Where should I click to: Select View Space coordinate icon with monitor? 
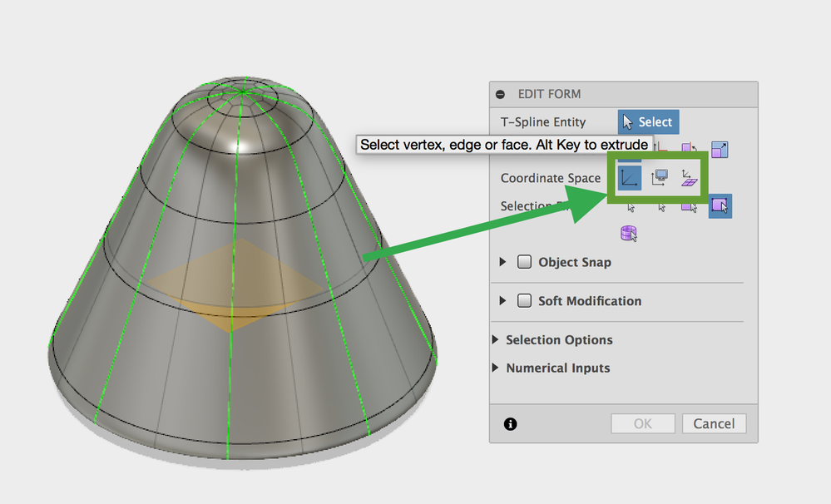coord(660,177)
